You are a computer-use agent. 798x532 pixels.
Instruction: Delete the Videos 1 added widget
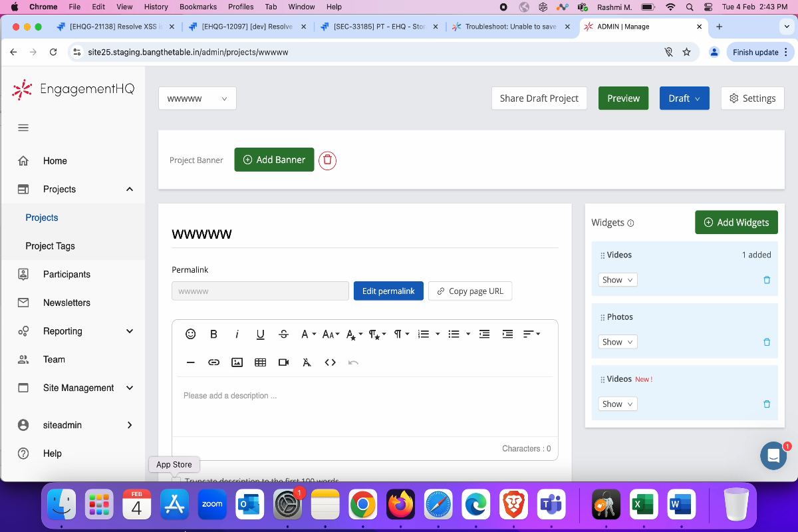coord(767,280)
